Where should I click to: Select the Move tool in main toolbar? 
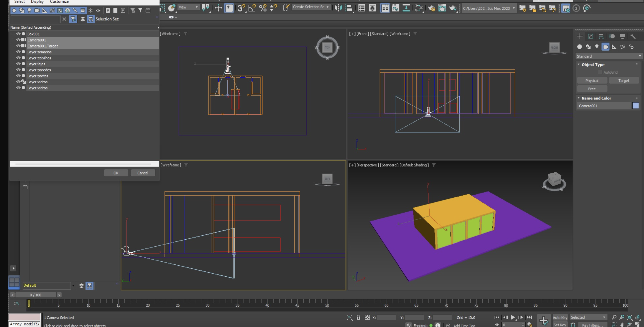[218, 8]
